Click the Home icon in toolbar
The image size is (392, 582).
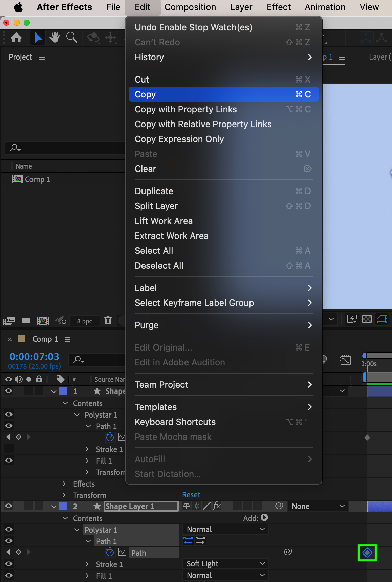(x=16, y=37)
